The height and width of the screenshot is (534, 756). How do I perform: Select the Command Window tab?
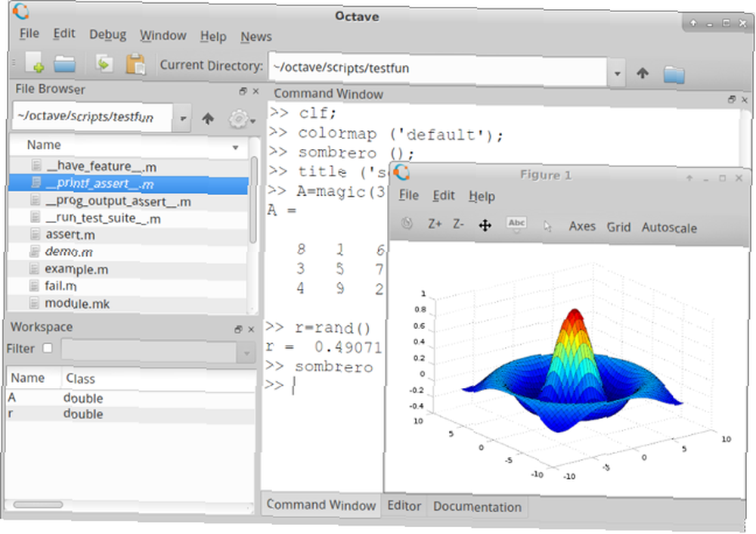[321, 505]
